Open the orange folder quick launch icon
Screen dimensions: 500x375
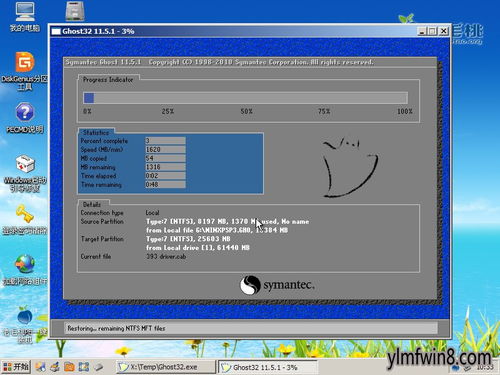pyautogui.click(x=69, y=367)
